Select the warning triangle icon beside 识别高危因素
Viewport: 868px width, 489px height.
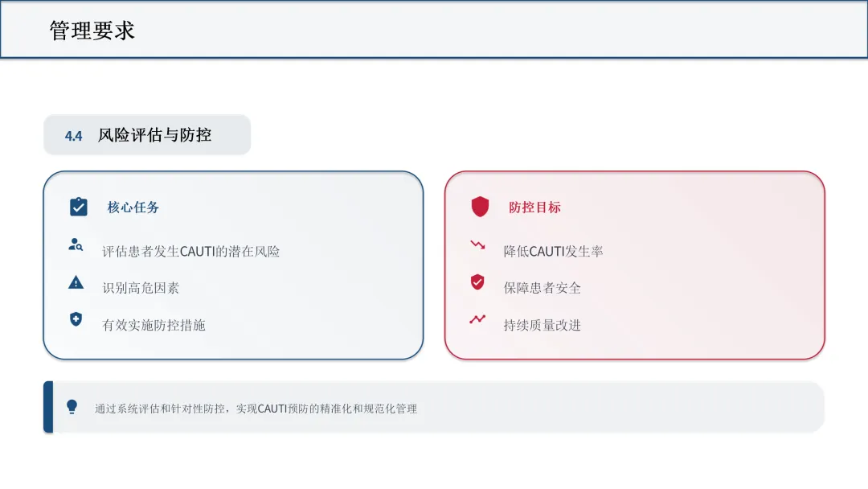pos(76,282)
